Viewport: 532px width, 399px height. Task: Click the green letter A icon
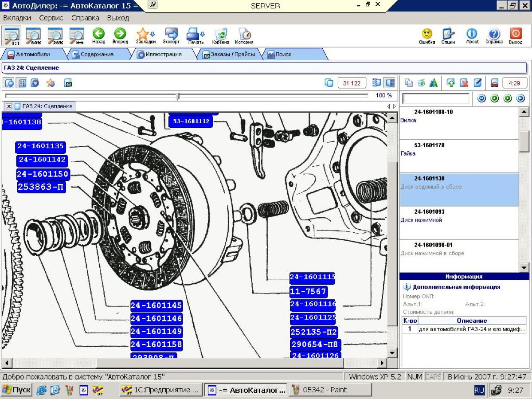pyautogui.click(x=433, y=83)
